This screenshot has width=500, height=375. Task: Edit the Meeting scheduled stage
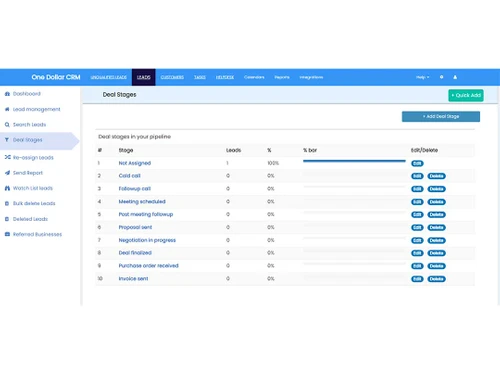coord(417,202)
